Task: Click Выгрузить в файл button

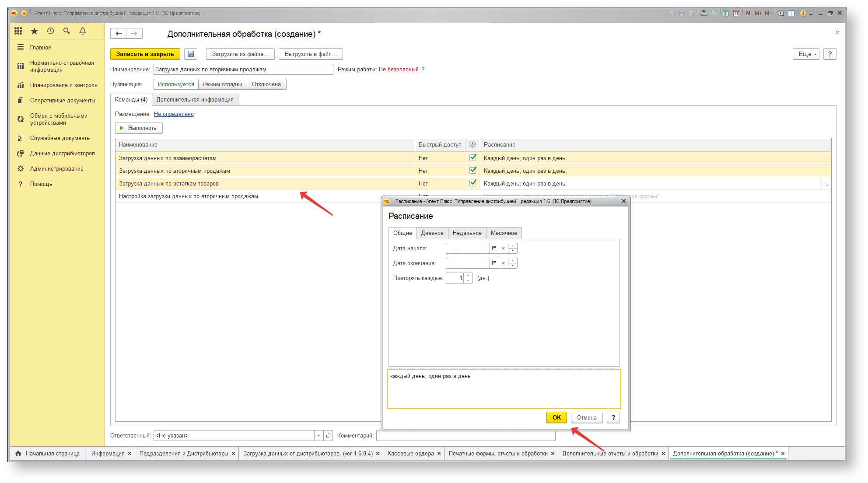Action: point(311,54)
